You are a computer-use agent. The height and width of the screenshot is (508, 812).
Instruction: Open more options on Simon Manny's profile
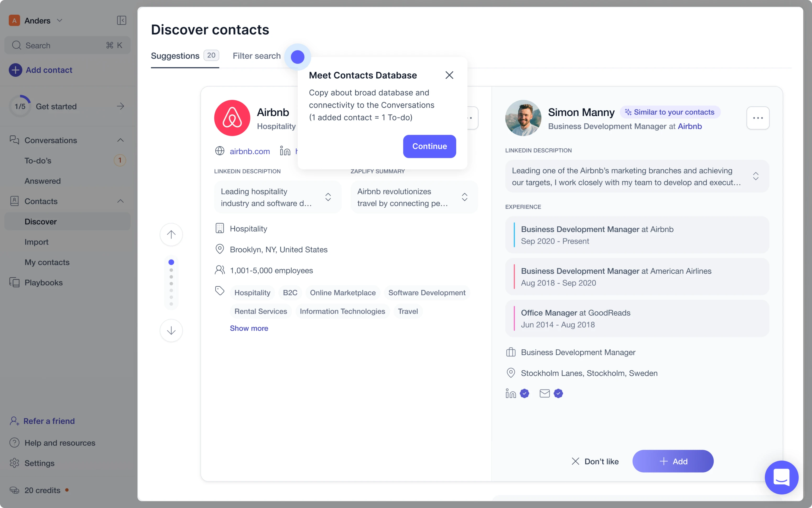click(757, 118)
